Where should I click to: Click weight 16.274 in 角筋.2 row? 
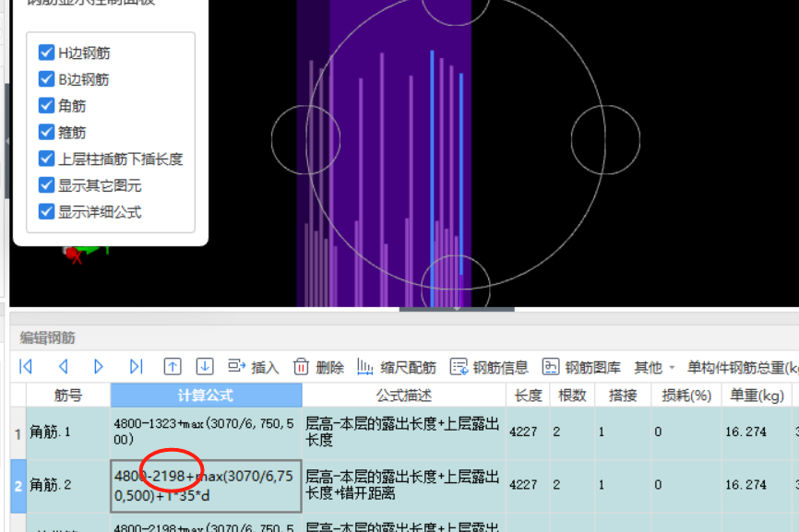pyautogui.click(x=746, y=485)
